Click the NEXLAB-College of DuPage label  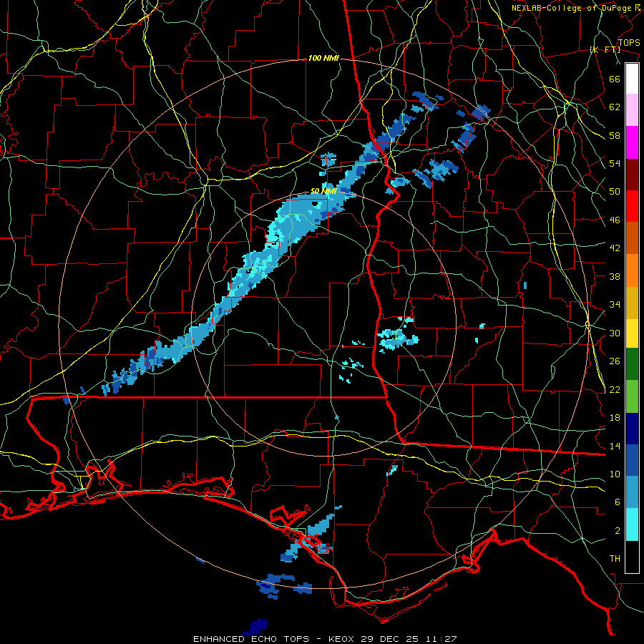[571, 8]
